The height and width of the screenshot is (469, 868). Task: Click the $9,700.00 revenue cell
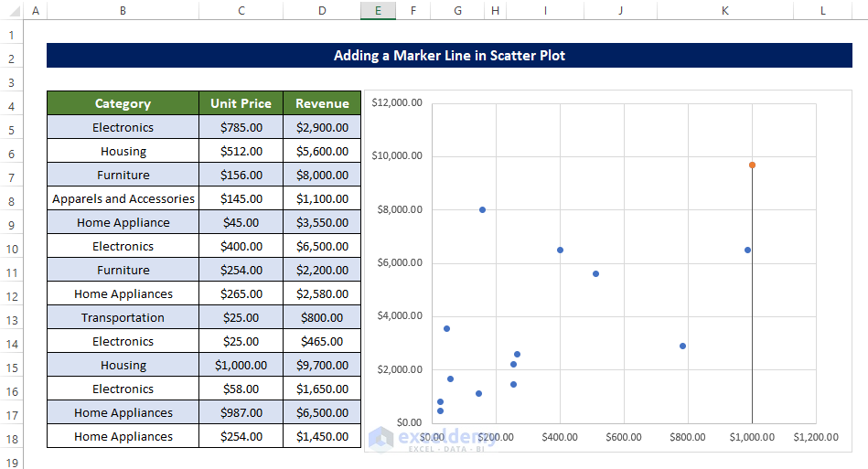(322, 365)
